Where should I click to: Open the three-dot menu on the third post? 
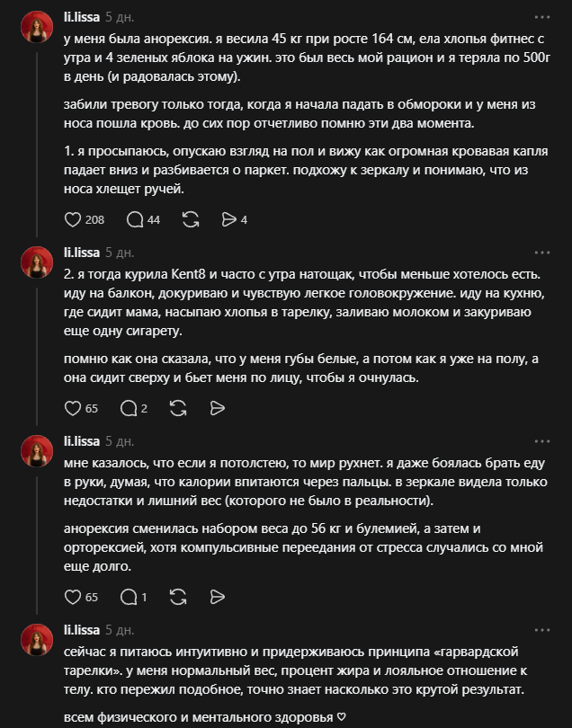pyautogui.click(x=542, y=441)
